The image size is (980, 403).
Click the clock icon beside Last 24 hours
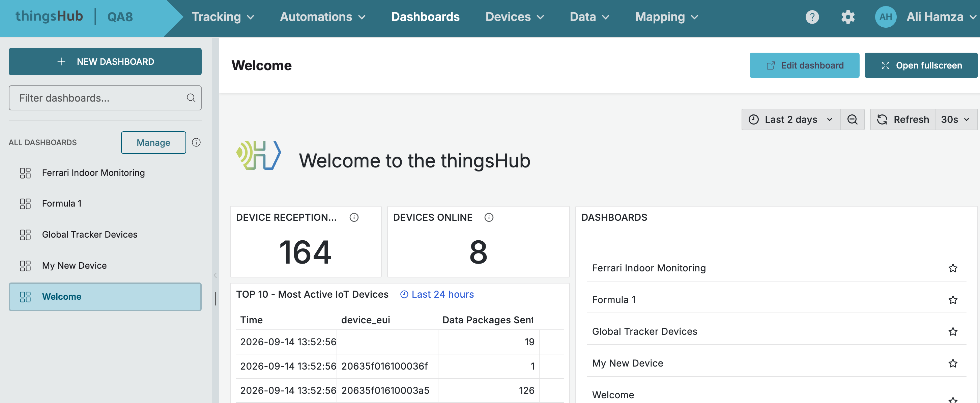coord(404,294)
